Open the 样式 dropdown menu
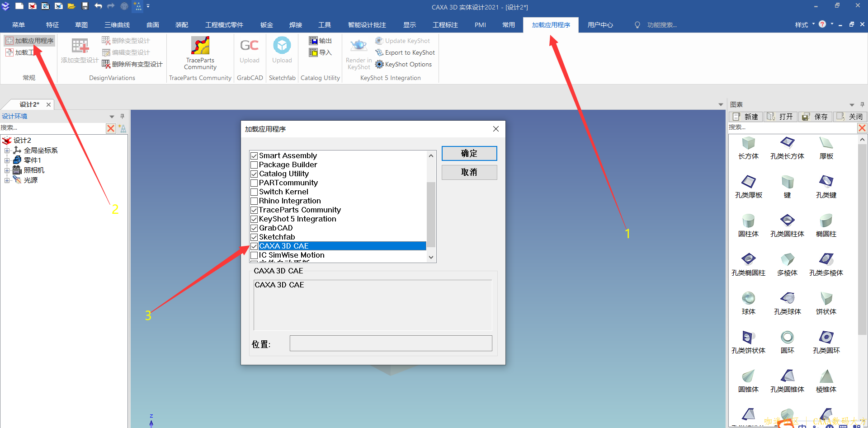868x428 pixels. [x=805, y=25]
